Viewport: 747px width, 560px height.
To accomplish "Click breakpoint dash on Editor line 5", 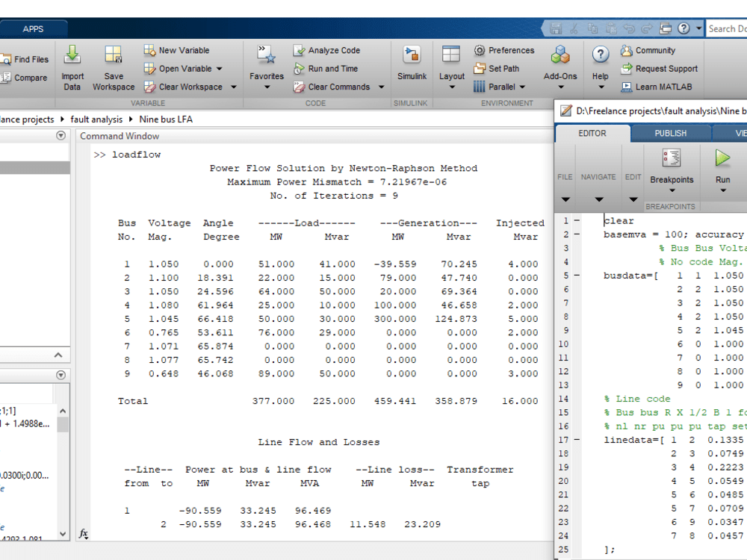I will pos(577,276).
